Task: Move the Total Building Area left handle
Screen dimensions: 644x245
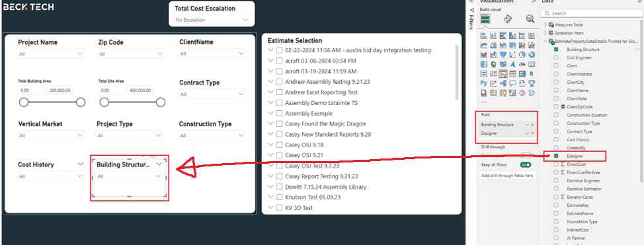Action: pos(24,102)
